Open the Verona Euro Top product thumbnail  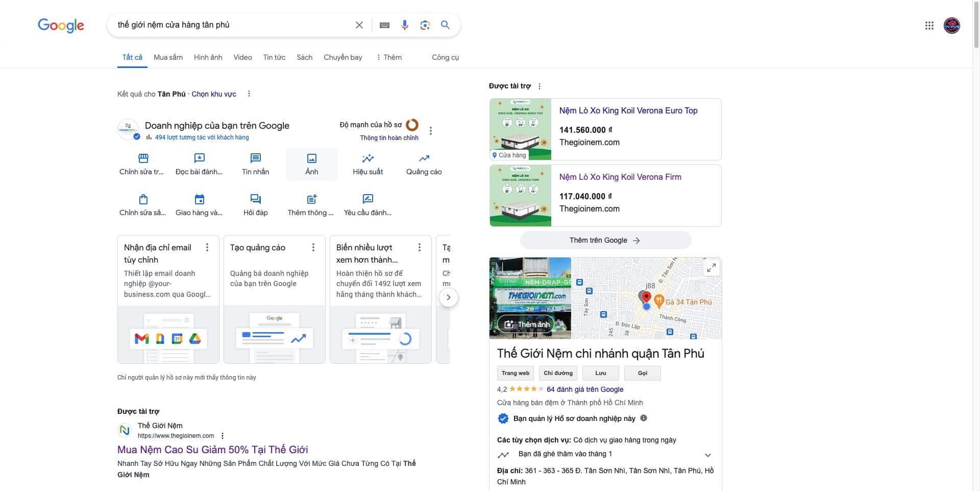pyautogui.click(x=521, y=129)
